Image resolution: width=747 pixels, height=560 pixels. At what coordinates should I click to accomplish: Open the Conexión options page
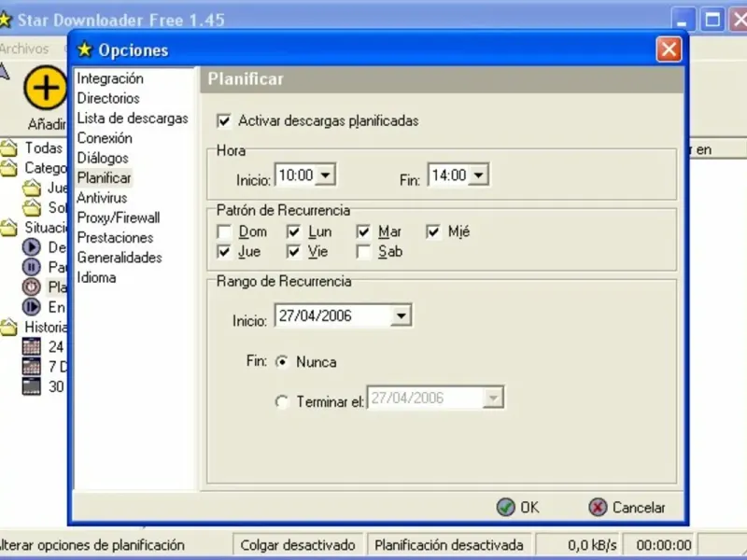pos(105,138)
